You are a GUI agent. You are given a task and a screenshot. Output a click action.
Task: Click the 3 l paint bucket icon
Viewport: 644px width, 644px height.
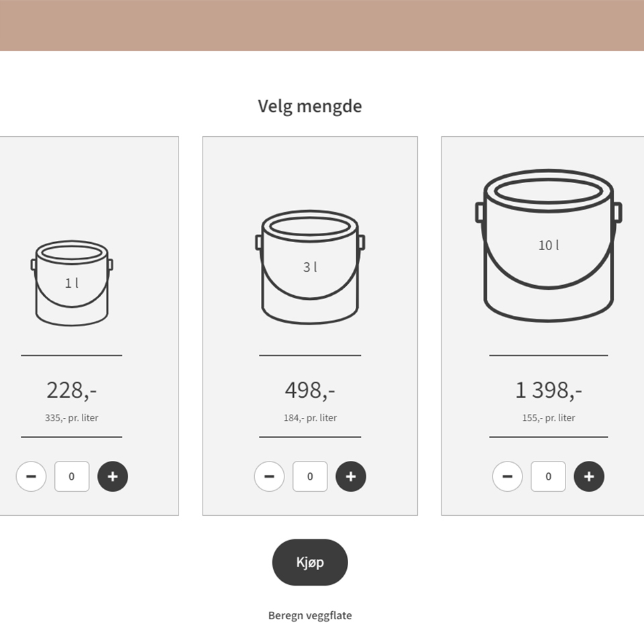point(310,267)
